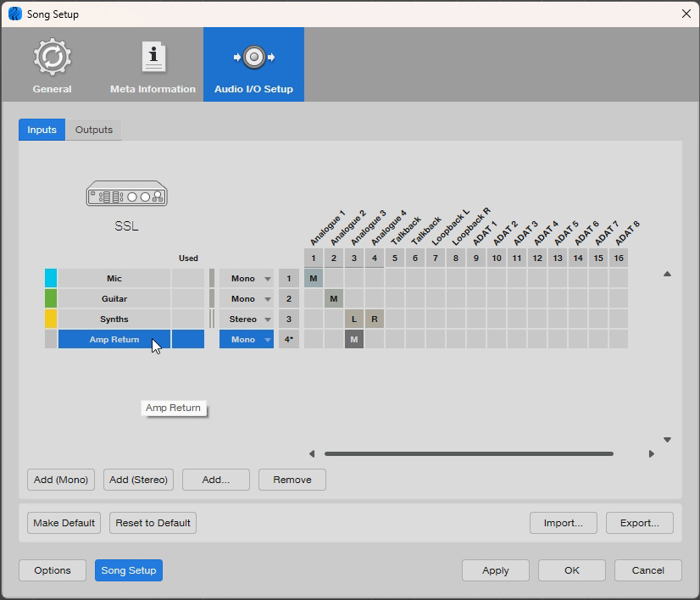Open the Meta Information document icon
Screen dimensions: 700x600
pos(153,58)
